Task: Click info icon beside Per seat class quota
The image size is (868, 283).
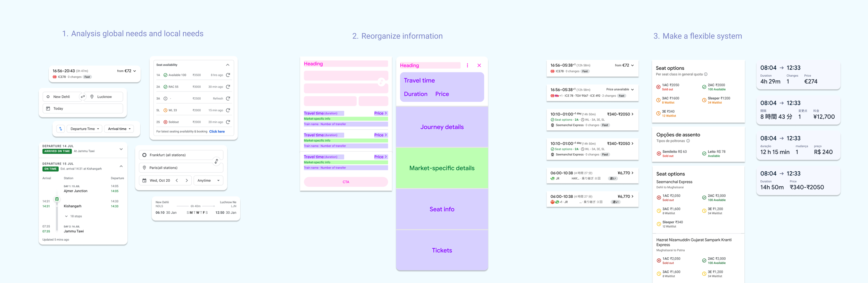Action: click(x=706, y=74)
